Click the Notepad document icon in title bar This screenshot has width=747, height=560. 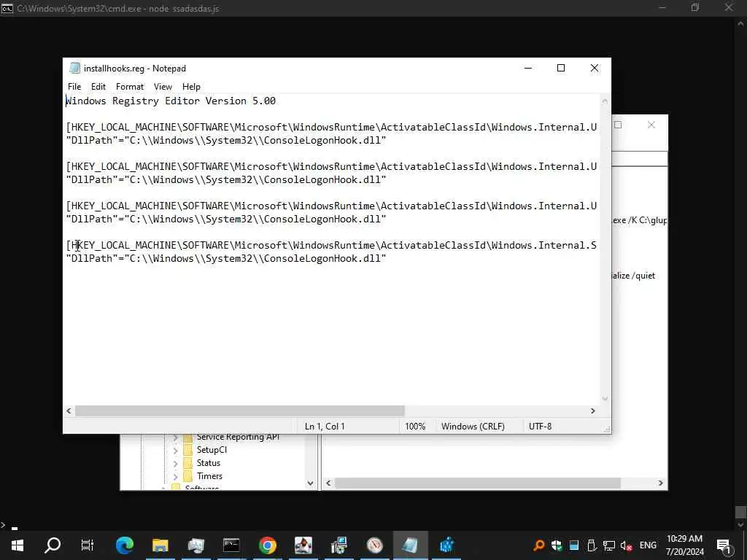point(74,68)
